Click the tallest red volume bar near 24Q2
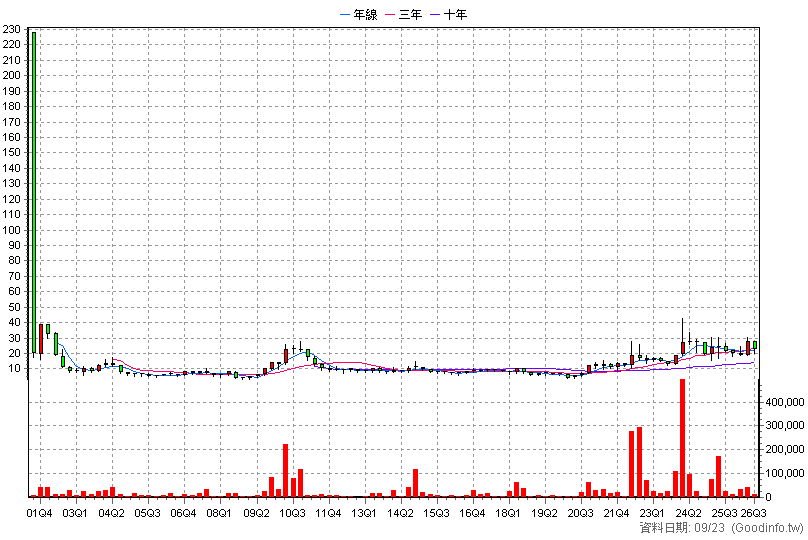Viewport: 808px width, 540px height. 682,438
